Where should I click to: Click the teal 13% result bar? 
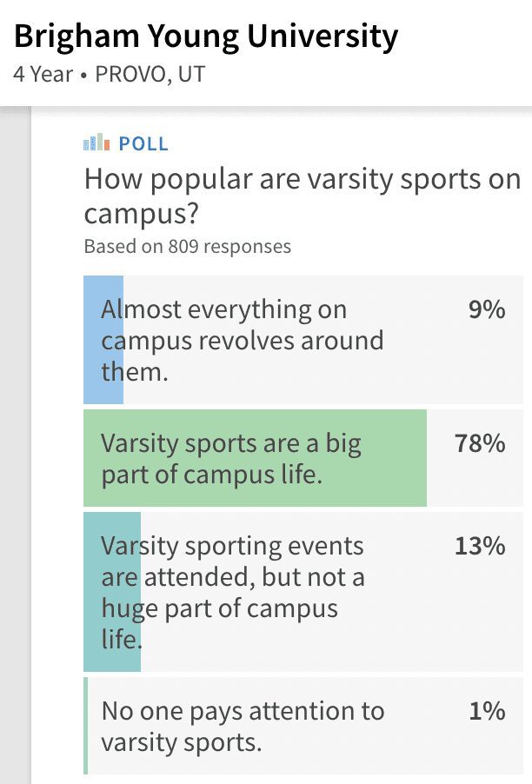click(112, 592)
